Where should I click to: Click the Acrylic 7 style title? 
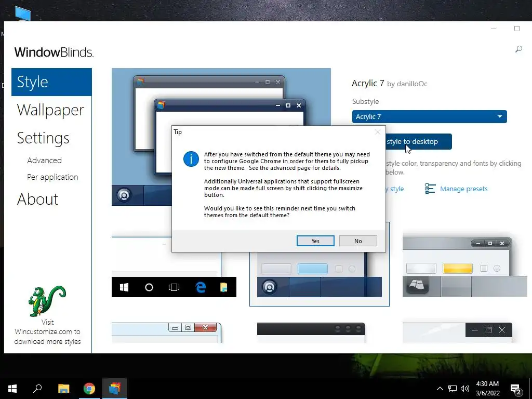(368, 83)
